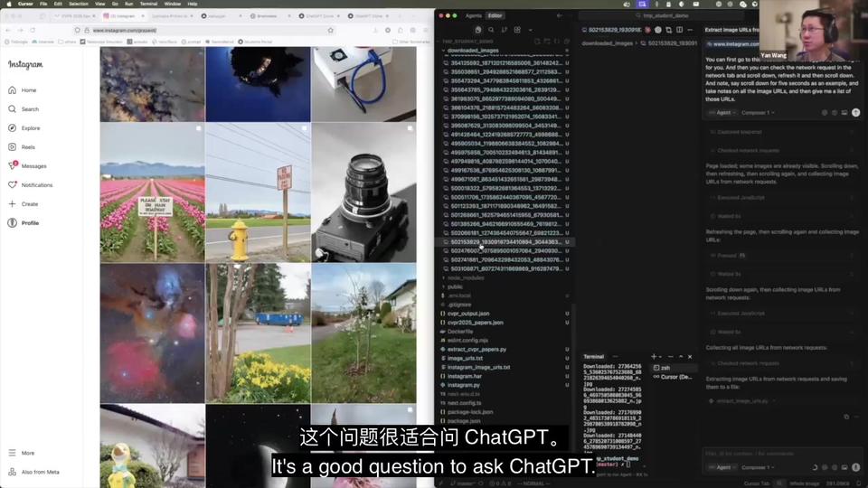Go to Explore in Instagram sidebar
Viewport: 868px width, 488px height.
click(x=24, y=127)
